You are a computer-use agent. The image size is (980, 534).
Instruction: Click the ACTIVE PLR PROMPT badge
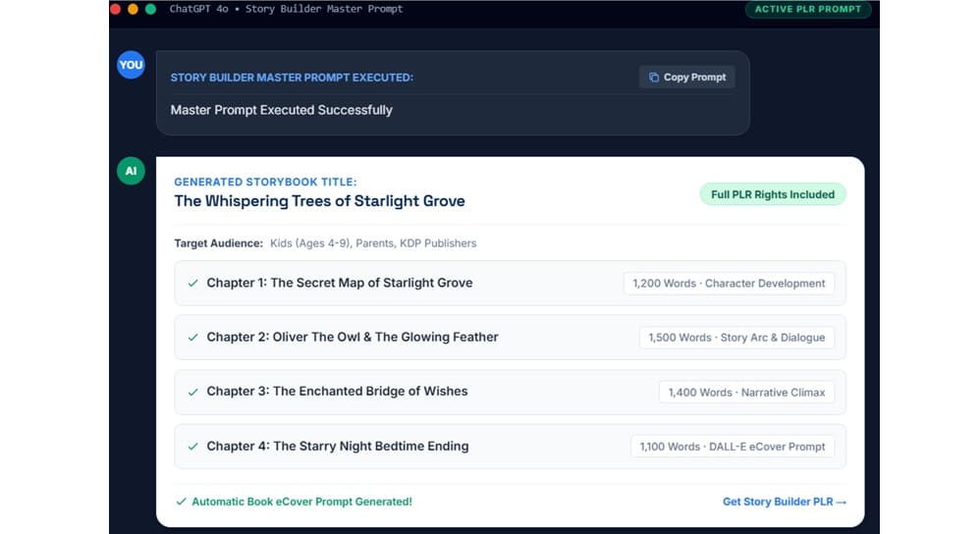point(808,10)
